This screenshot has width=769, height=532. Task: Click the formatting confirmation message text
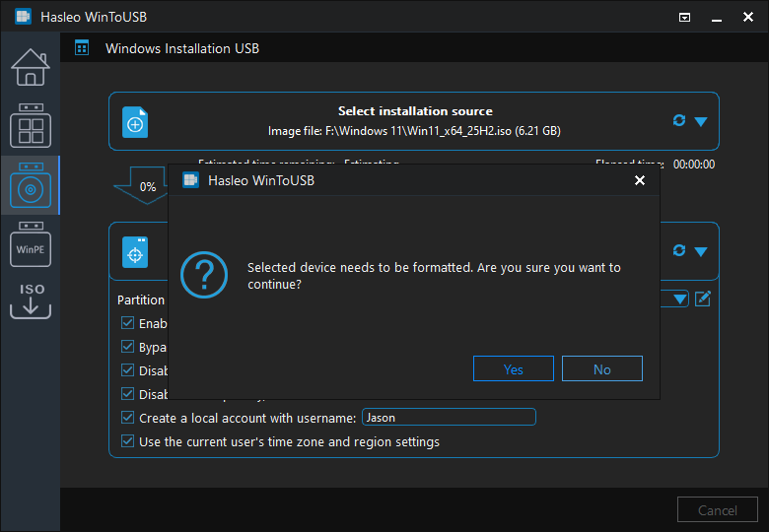(434, 276)
